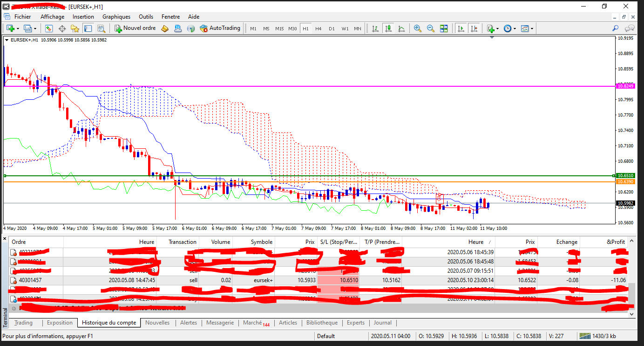
Task: Zoom out on the chart
Action: point(431,28)
